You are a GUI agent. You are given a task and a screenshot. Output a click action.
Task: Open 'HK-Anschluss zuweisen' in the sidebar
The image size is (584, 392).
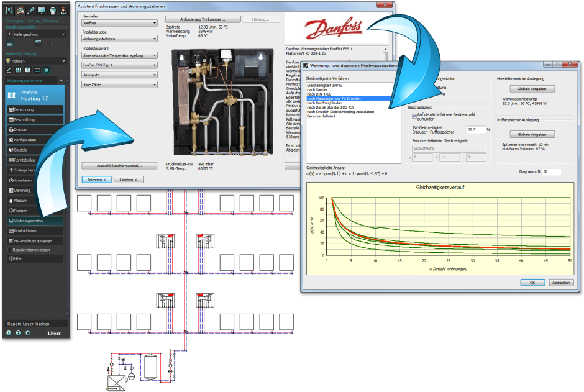35,241
